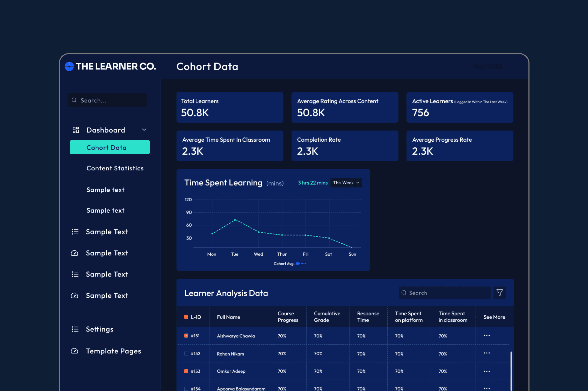Click the Average Progress Rate card

[460, 146]
